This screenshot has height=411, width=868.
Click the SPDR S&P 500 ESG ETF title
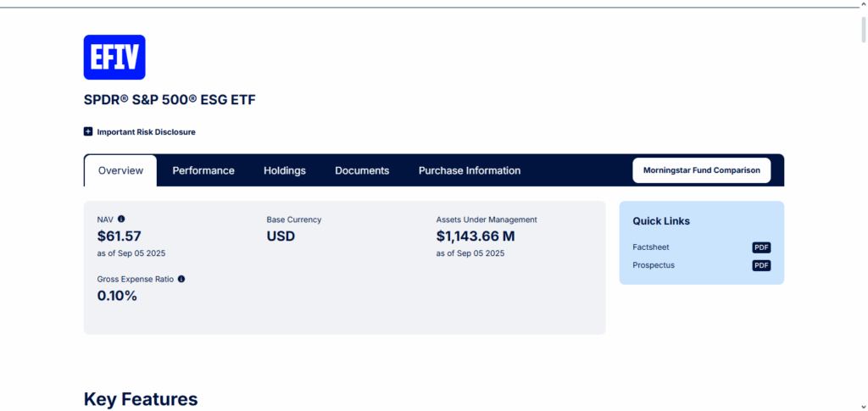tap(170, 100)
